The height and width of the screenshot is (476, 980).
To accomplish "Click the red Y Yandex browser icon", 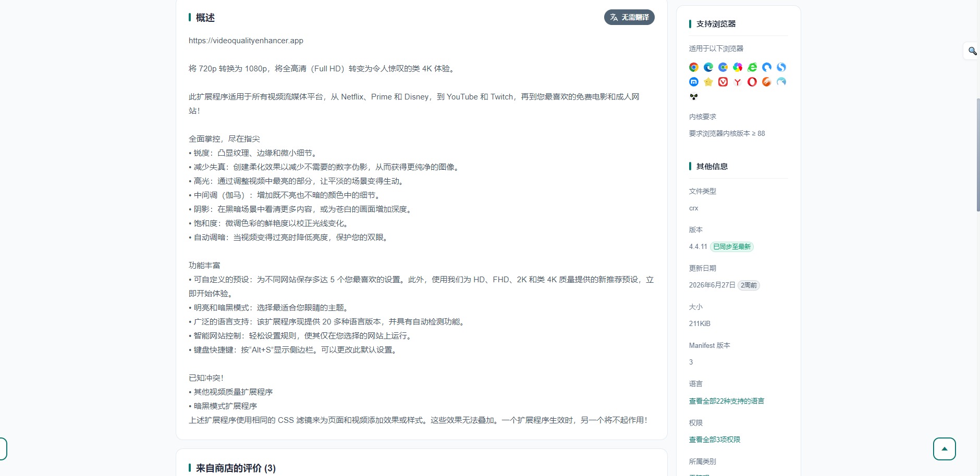I will coord(738,82).
